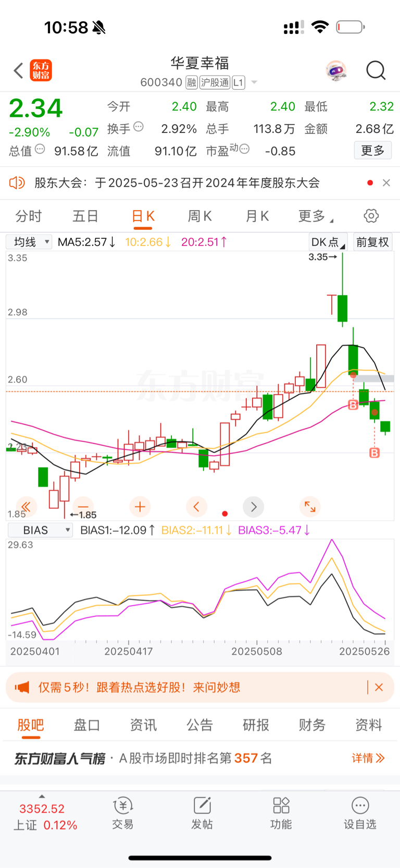The height and width of the screenshot is (868, 400).
Task: Tap the BIAS1:-12.09 value label
Action: point(118,530)
